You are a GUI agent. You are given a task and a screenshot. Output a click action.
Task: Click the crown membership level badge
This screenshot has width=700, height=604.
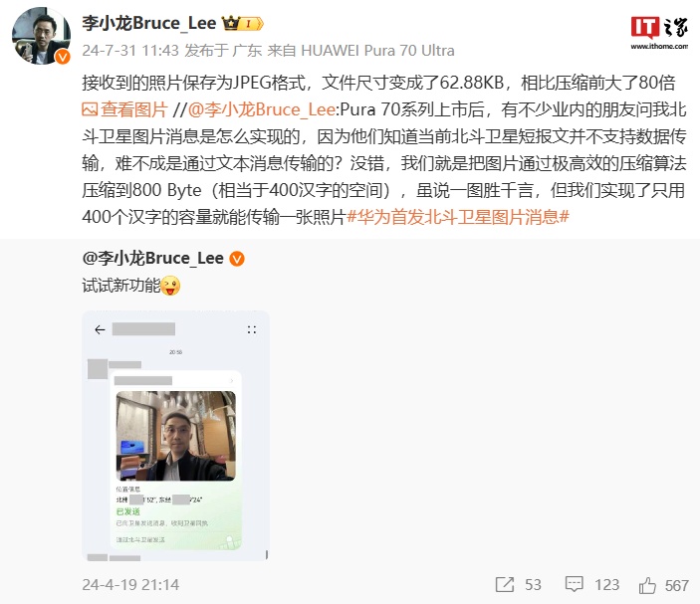pyautogui.click(x=242, y=23)
